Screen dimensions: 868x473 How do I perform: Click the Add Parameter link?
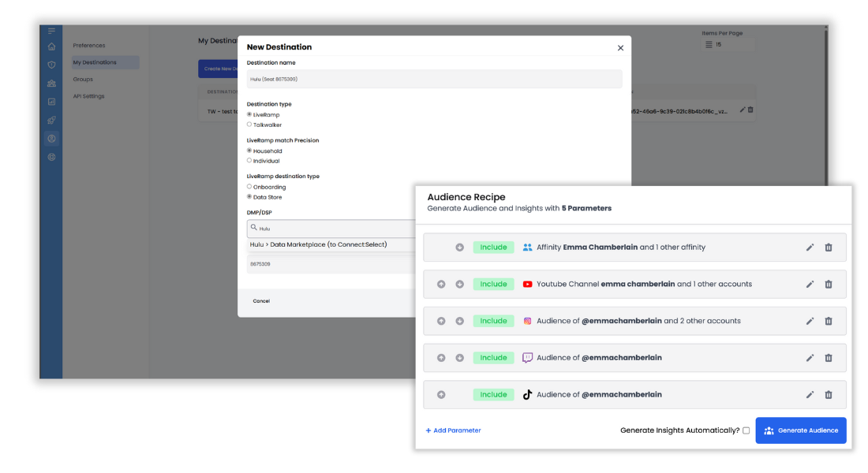454,430
